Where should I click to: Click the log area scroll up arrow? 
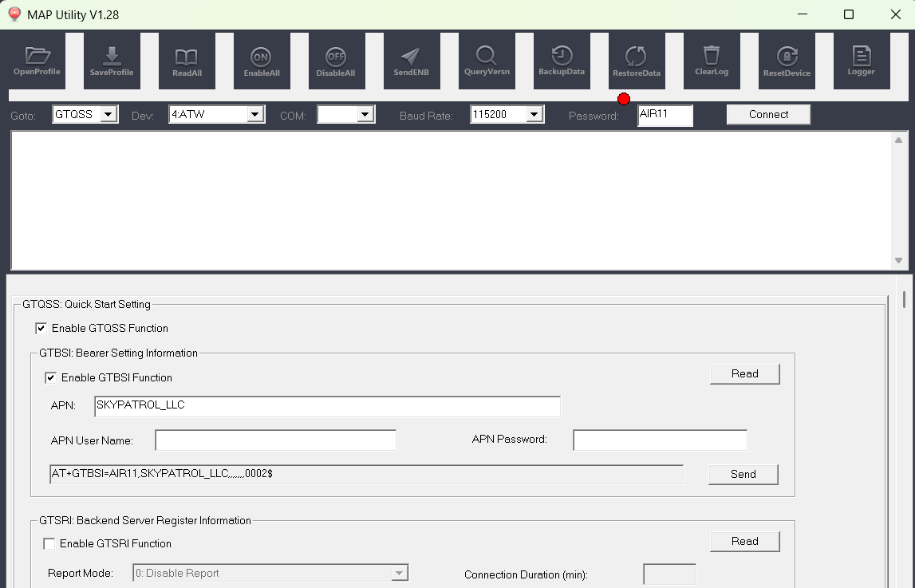pos(899,140)
